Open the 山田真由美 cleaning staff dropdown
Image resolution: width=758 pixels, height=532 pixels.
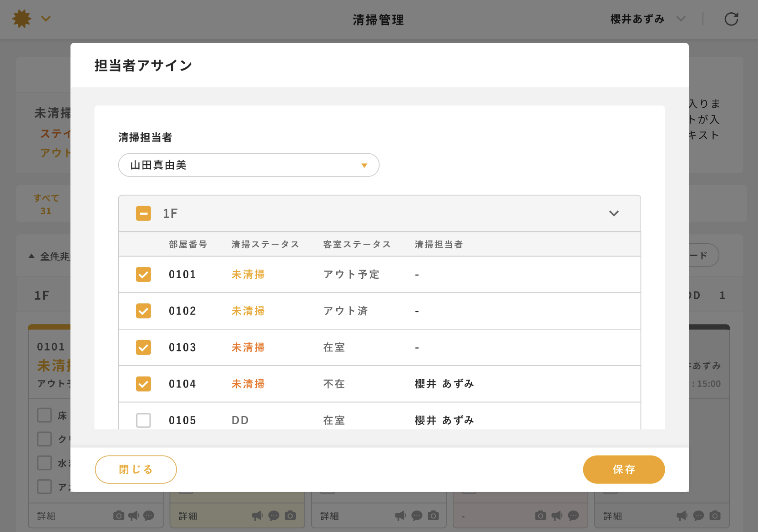pyautogui.click(x=249, y=165)
